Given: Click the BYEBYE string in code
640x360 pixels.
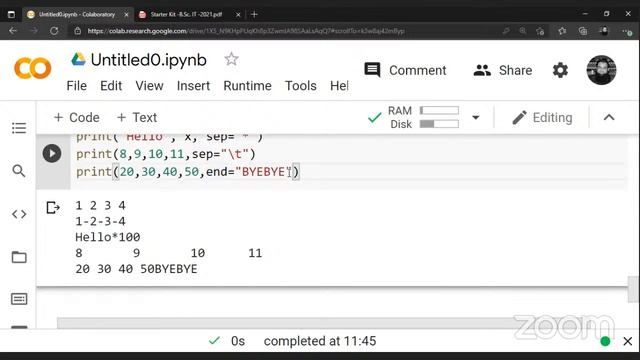Looking at the screenshot, I should click(263, 172).
